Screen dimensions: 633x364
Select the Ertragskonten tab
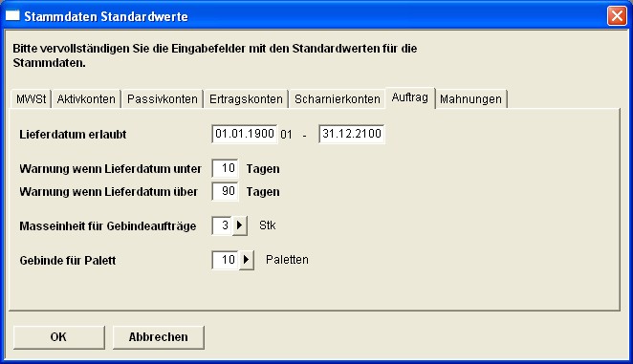[x=246, y=98]
